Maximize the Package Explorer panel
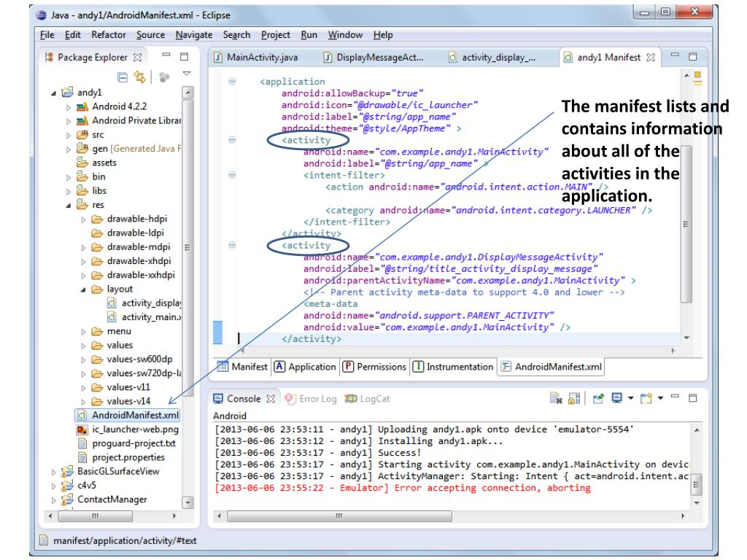 click(185, 57)
